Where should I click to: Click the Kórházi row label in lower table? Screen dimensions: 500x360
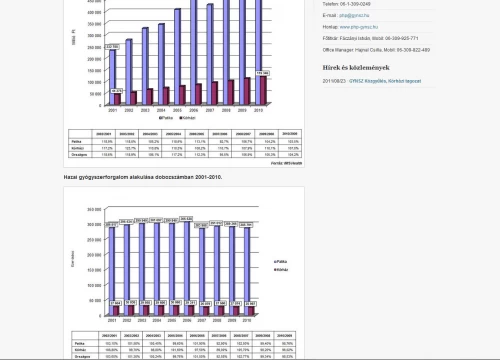(x=80, y=350)
